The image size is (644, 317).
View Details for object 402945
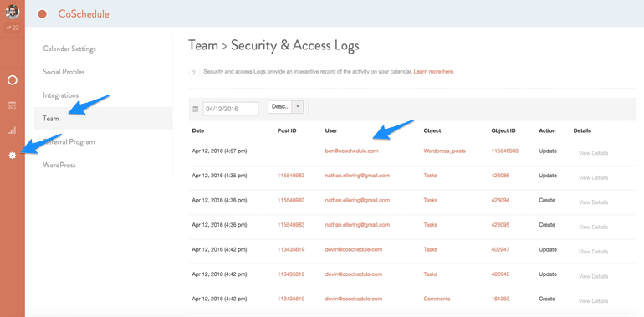click(593, 276)
